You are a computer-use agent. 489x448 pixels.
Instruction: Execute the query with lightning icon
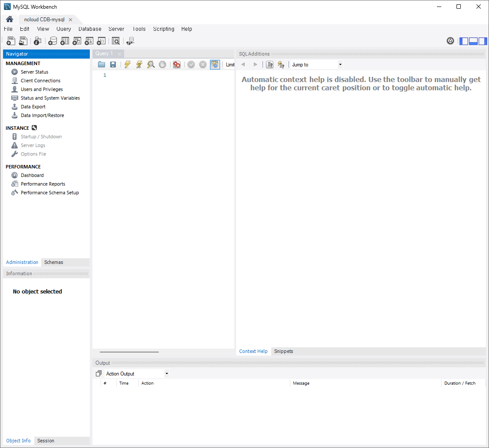(x=128, y=65)
